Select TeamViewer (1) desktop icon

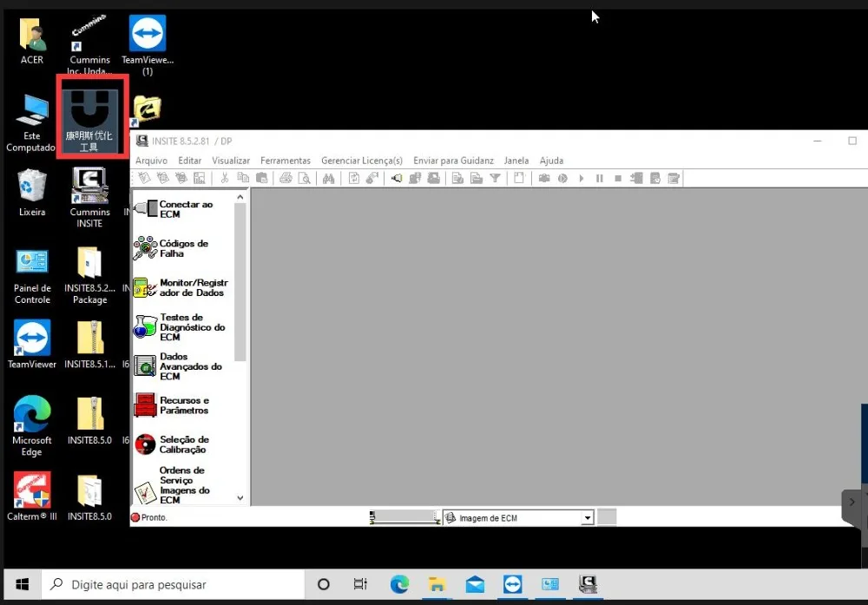148,46
